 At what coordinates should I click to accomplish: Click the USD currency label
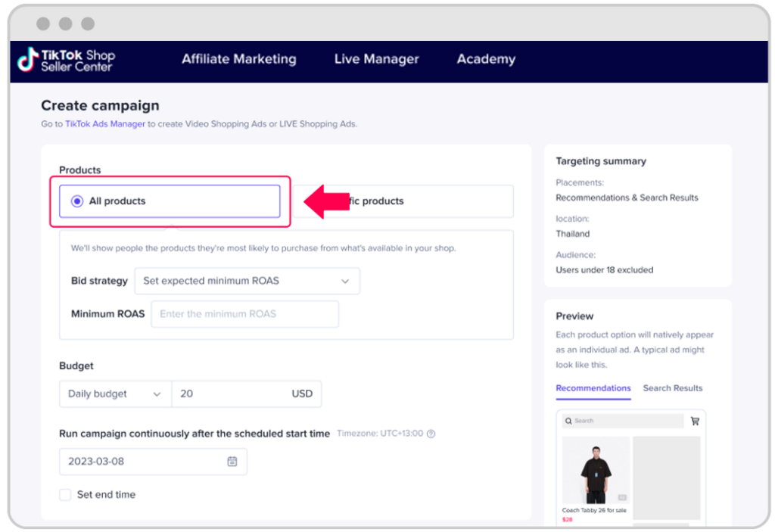[x=302, y=394]
